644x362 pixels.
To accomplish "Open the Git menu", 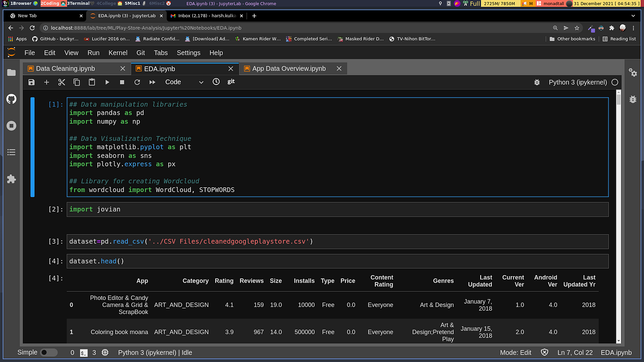I will [141, 53].
